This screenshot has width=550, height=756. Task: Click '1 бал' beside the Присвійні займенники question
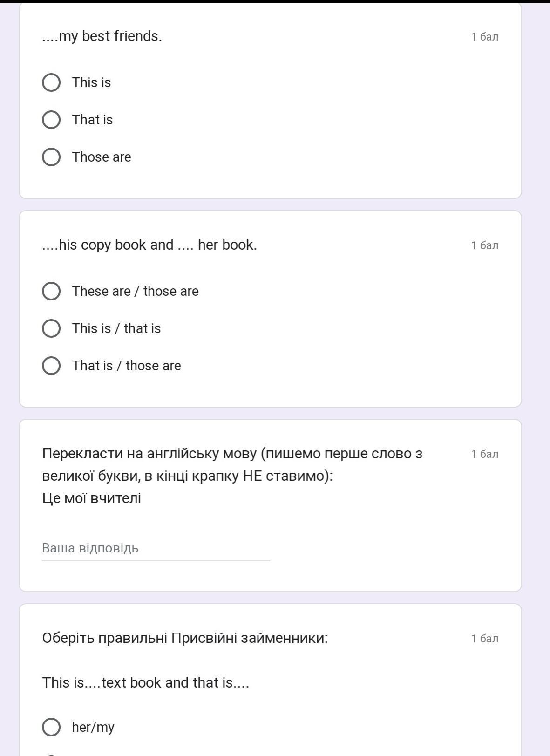click(x=484, y=639)
